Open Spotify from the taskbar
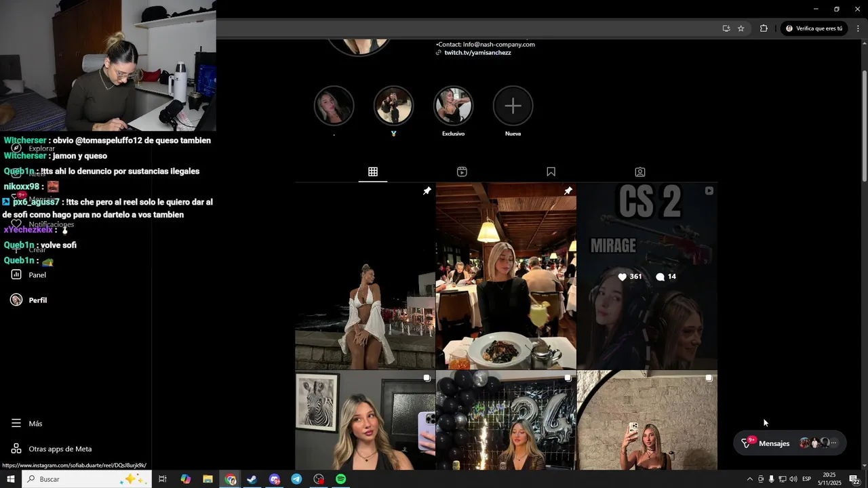Viewport: 868px width, 488px height. (x=341, y=479)
